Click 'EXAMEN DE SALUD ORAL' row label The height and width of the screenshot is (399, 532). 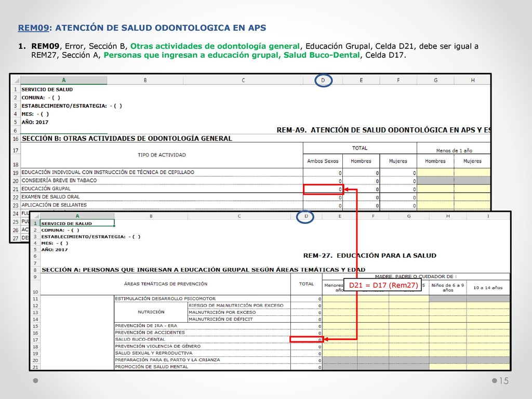coord(50,197)
